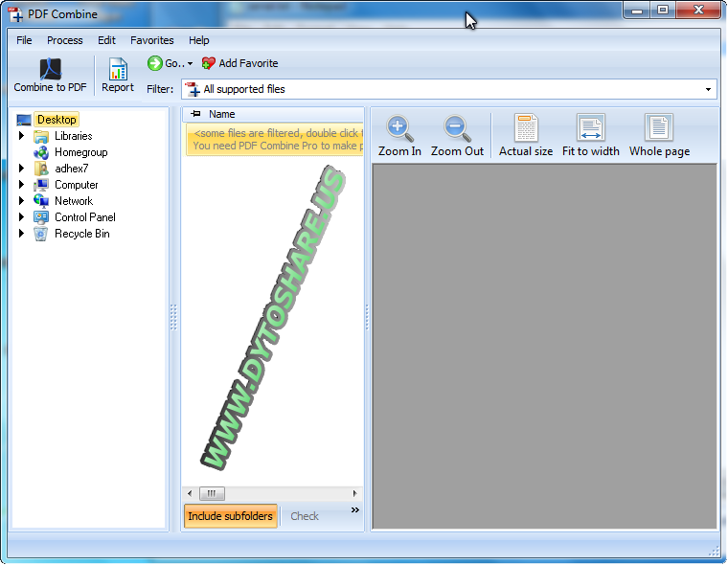
Task: Show more options with double chevron
Action: point(355,510)
